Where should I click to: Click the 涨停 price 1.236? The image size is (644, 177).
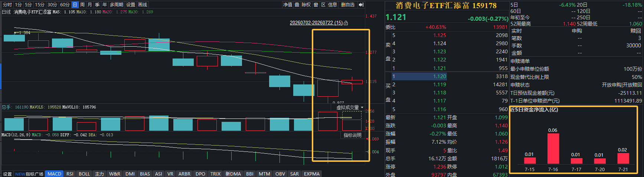tap(440, 167)
